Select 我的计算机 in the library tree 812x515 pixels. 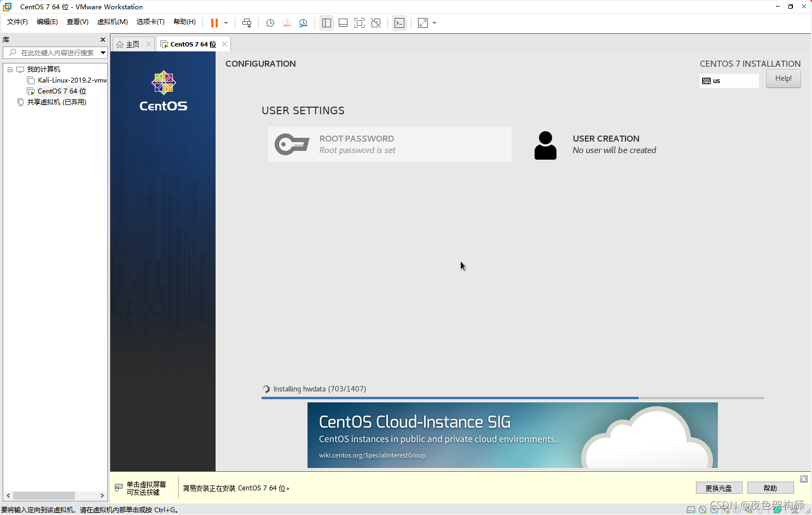44,69
